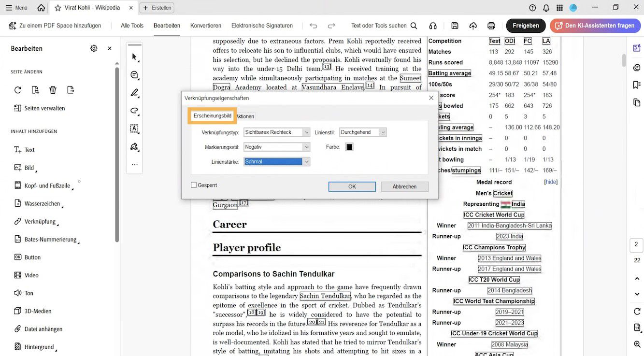Open the help question mark icon
The width and height of the screenshot is (644, 356).
coord(532,8)
